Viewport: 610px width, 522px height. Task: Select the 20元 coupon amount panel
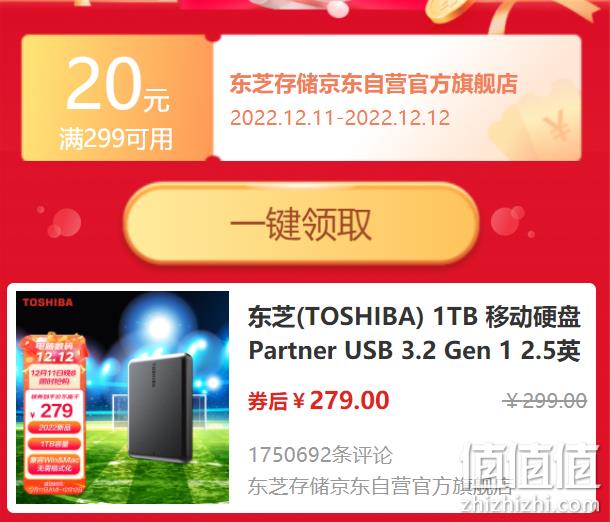coord(117,98)
